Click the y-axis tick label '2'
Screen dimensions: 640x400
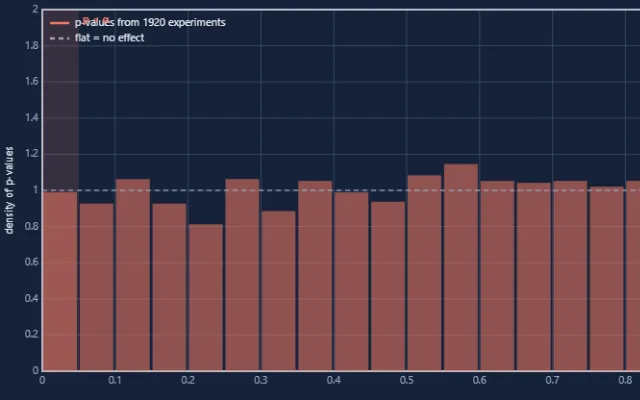[x=35, y=9]
